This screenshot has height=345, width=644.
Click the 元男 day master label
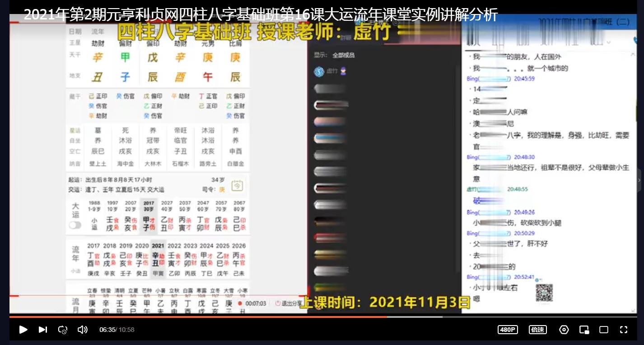coord(208,44)
